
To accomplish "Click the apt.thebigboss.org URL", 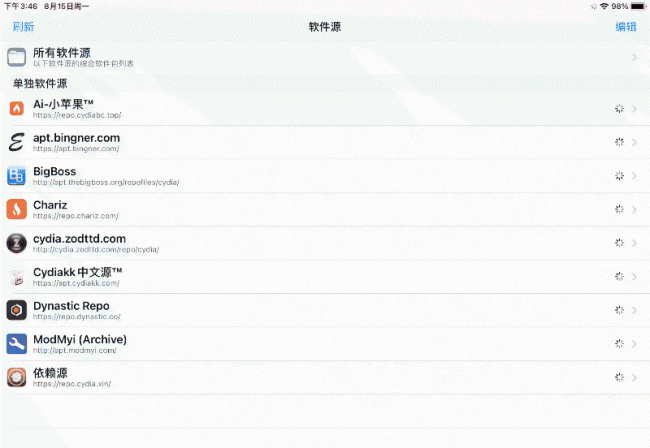I will coord(106,182).
